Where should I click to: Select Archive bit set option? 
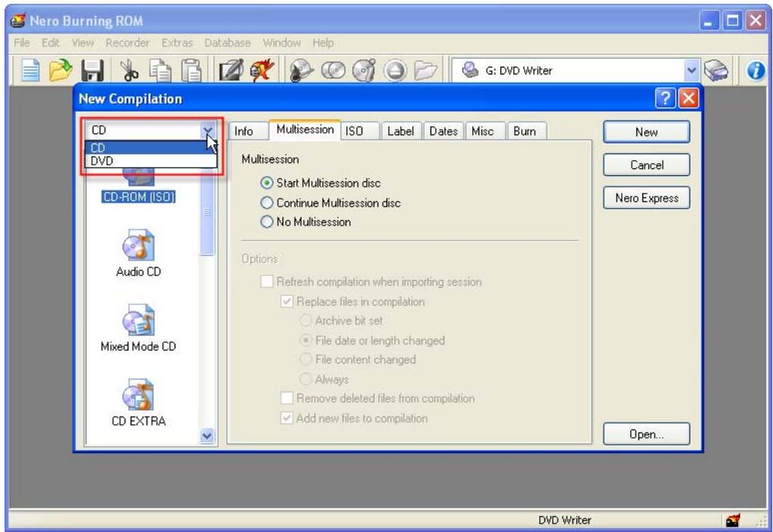pyautogui.click(x=306, y=321)
